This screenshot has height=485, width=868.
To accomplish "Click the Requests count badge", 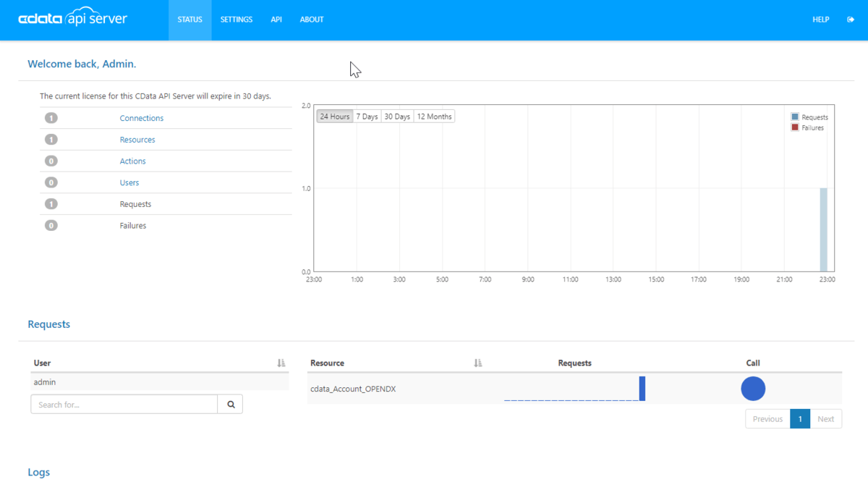I will [x=51, y=204].
